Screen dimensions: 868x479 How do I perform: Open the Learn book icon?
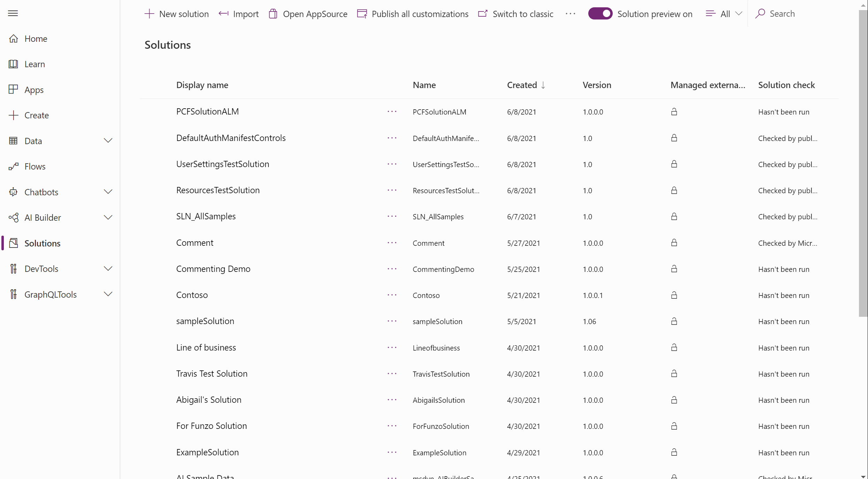pyautogui.click(x=13, y=64)
